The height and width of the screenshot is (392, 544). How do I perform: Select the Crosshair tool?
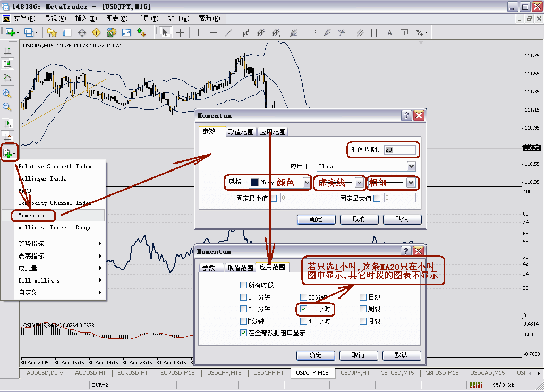tap(181, 32)
